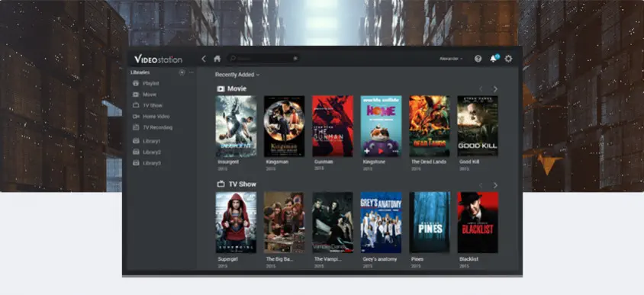Image resolution: width=644 pixels, height=295 pixels.
Task: Go back with the back arrow
Action: [x=204, y=59]
